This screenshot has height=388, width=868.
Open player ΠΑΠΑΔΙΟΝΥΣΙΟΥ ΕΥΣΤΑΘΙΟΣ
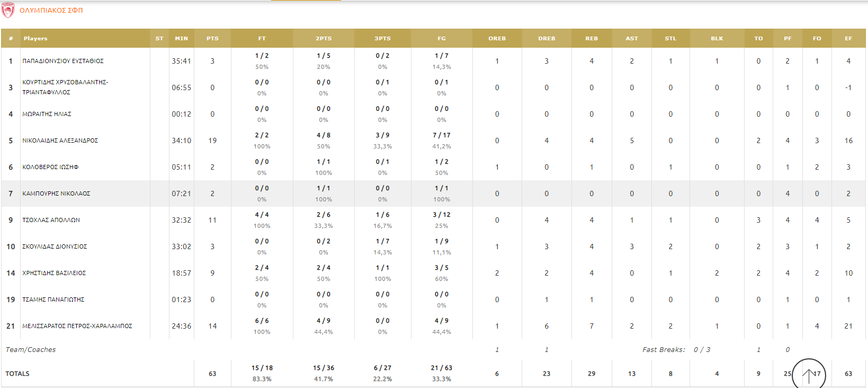click(x=63, y=61)
